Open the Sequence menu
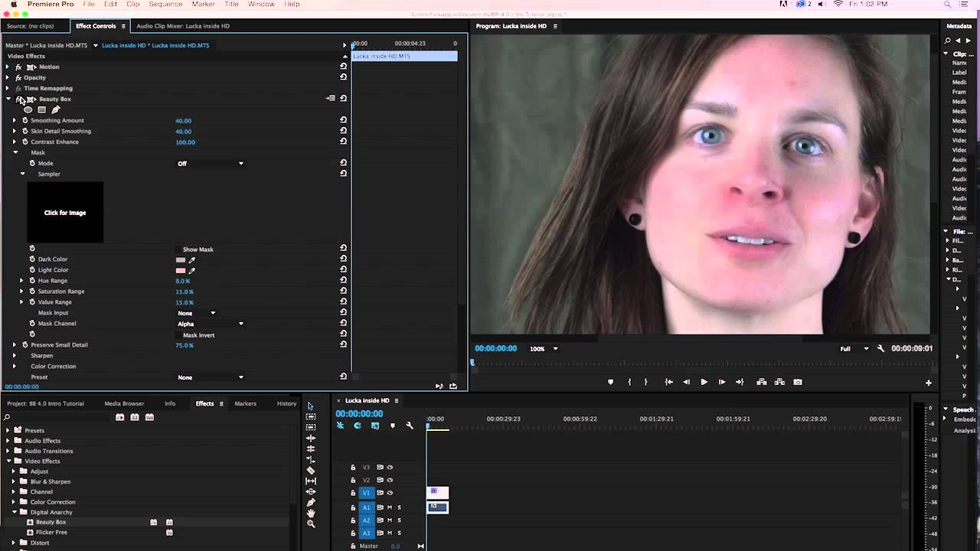 click(165, 4)
